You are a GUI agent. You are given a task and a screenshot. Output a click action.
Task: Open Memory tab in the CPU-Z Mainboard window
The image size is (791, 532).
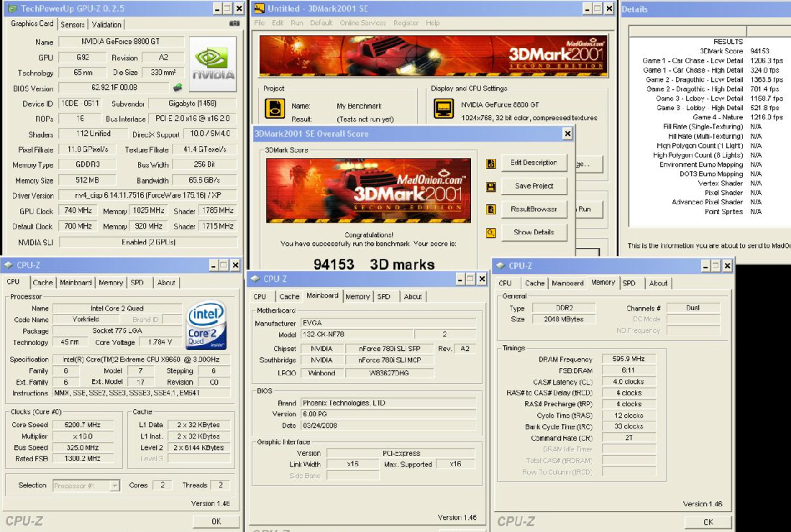tap(357, 296)
